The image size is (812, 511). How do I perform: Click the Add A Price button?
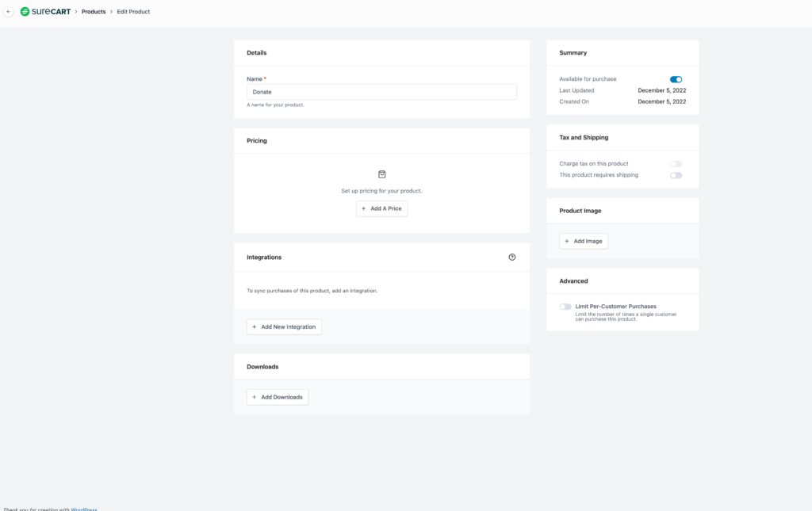pos(381,208)
